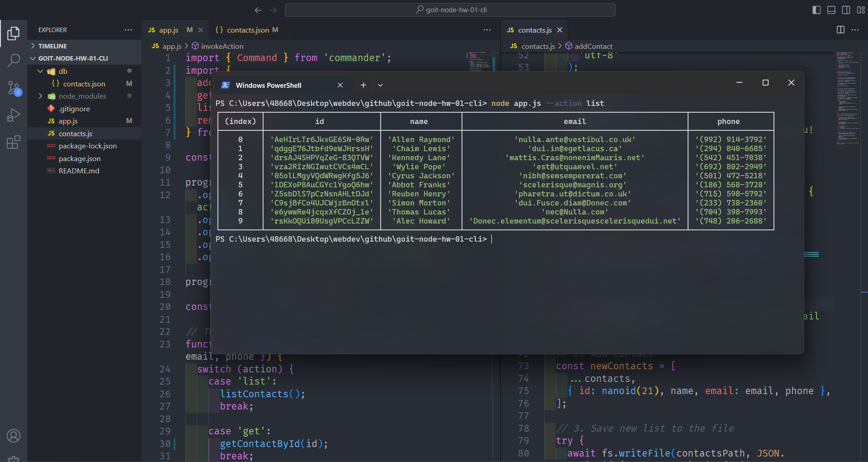
Task: Click the 'email' column header in terminal
Action: click(575, 121)
